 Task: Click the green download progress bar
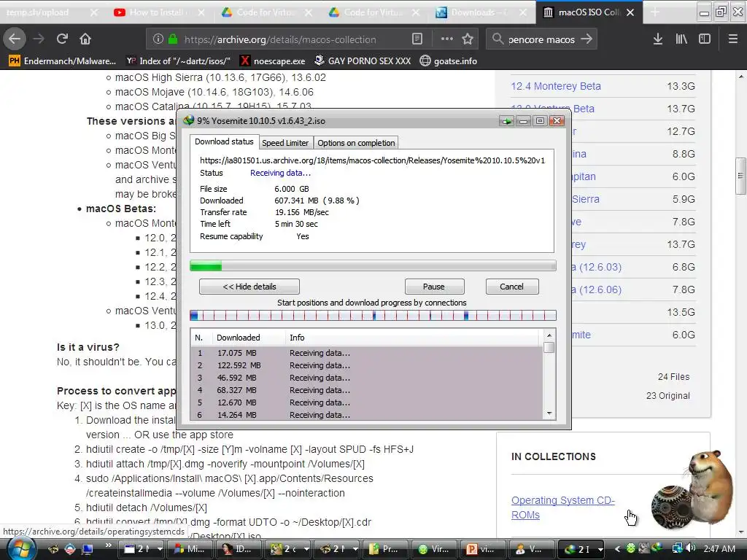click(x=373, y=265)
